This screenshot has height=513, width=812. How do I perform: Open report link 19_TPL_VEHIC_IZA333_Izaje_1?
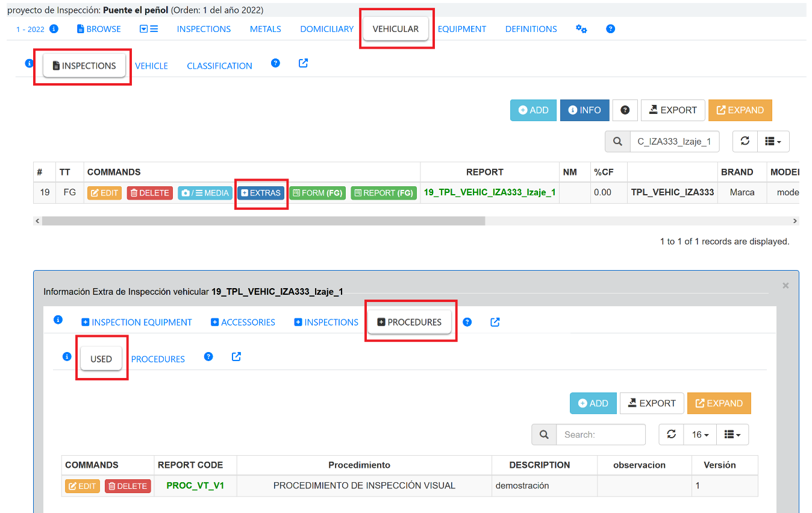coord(489,193)
